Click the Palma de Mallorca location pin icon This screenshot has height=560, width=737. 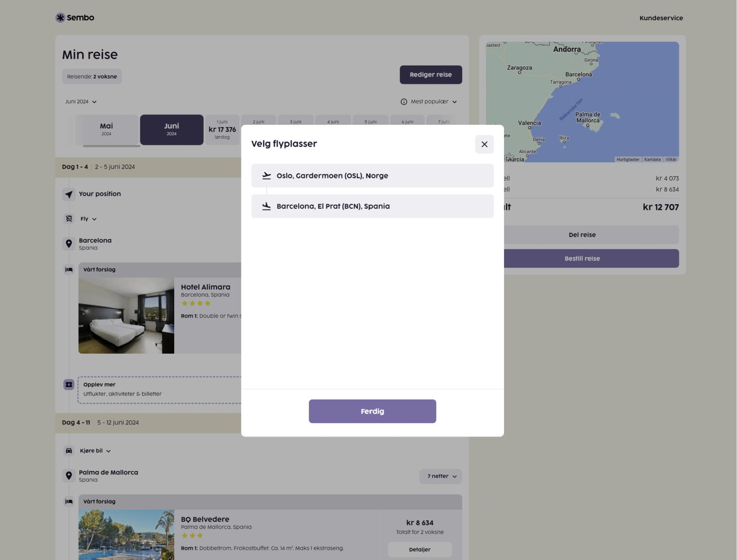click(69, 475)
